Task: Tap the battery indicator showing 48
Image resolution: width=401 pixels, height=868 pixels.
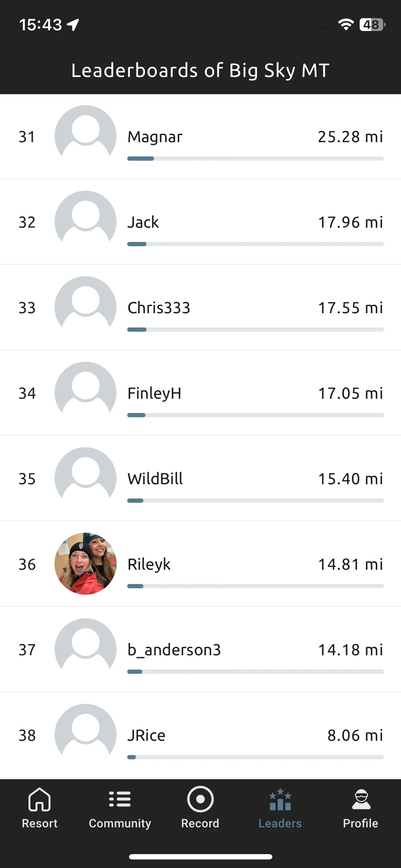Action: (372, 25)
